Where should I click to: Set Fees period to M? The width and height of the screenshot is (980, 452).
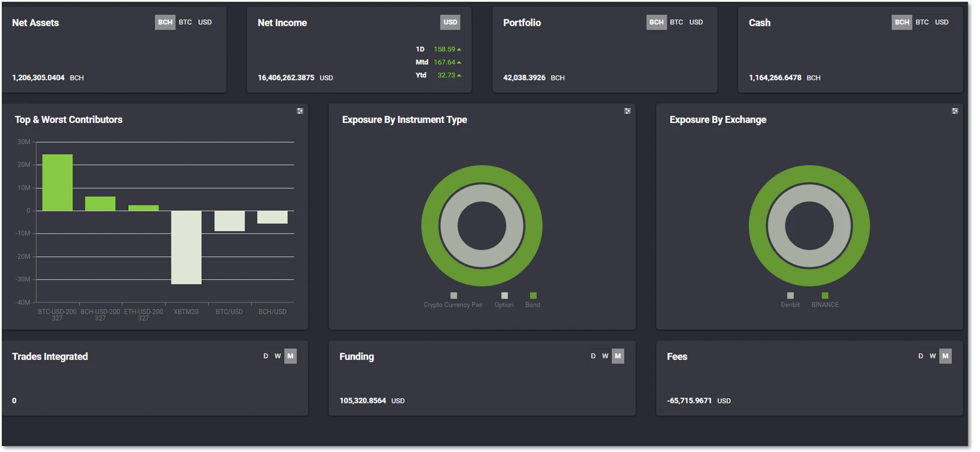point(945,356)
